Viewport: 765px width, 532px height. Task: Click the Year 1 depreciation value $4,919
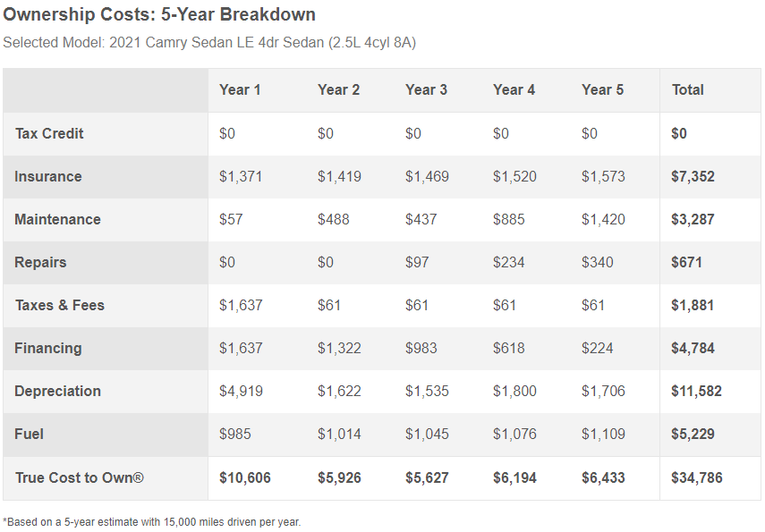tap(241, 391)
